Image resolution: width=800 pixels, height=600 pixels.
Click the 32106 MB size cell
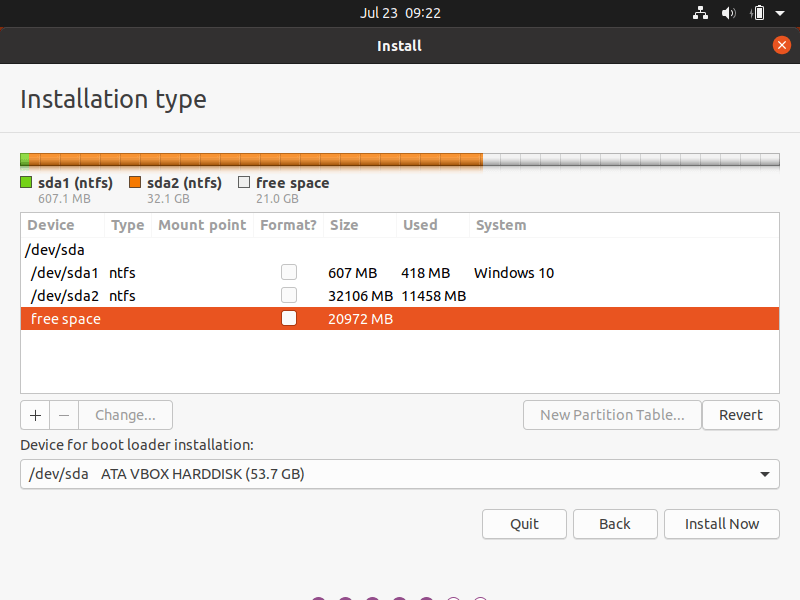click(x=360, y=296)
